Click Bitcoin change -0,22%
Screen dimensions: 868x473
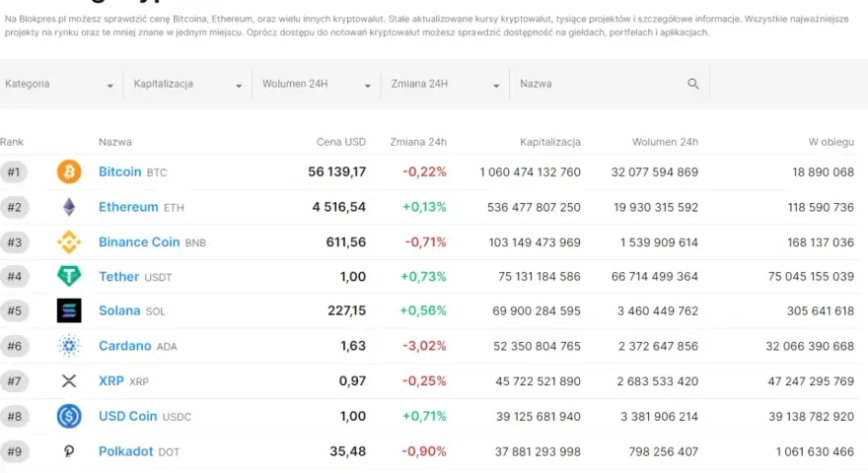[424, 172]
